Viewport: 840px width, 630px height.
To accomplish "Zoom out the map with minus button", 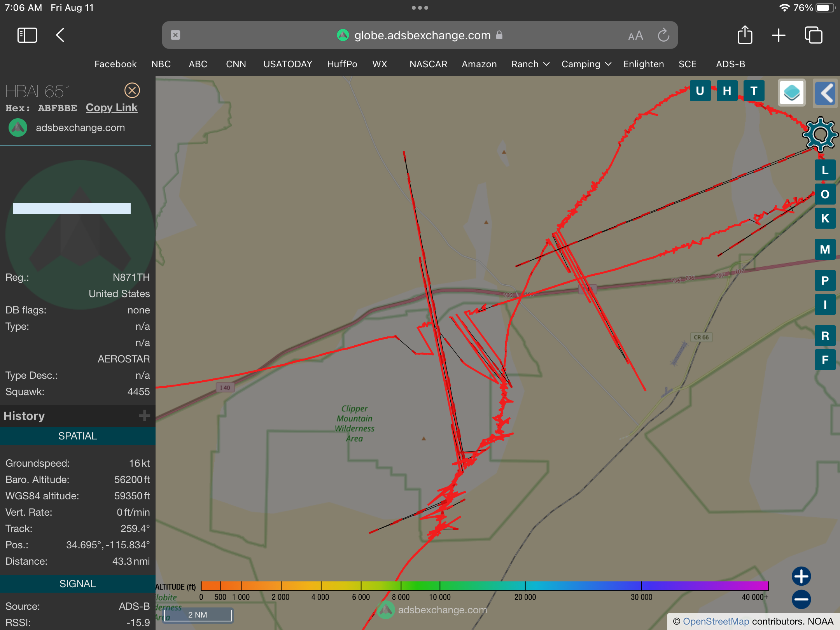I will pyautogui.click(x=801, y=599).
